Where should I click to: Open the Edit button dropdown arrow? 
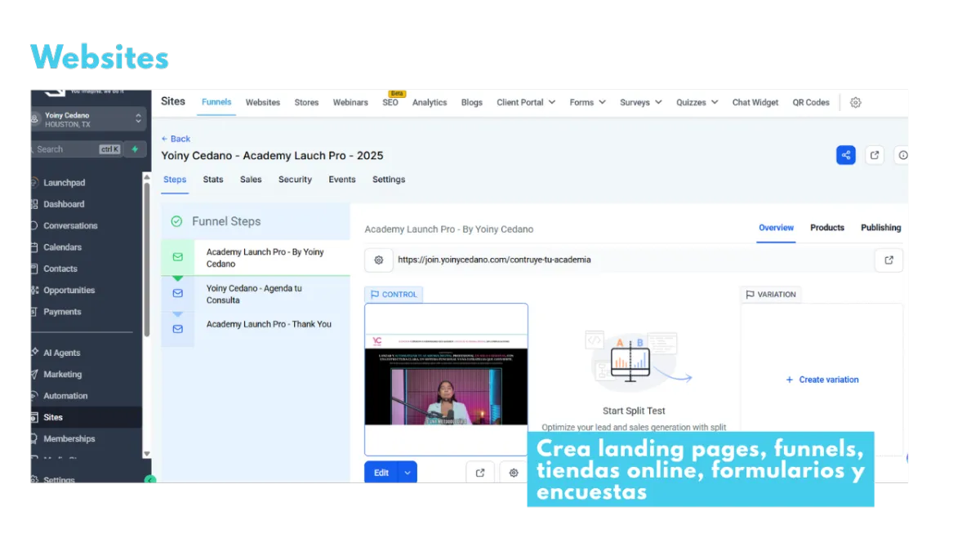408,473
